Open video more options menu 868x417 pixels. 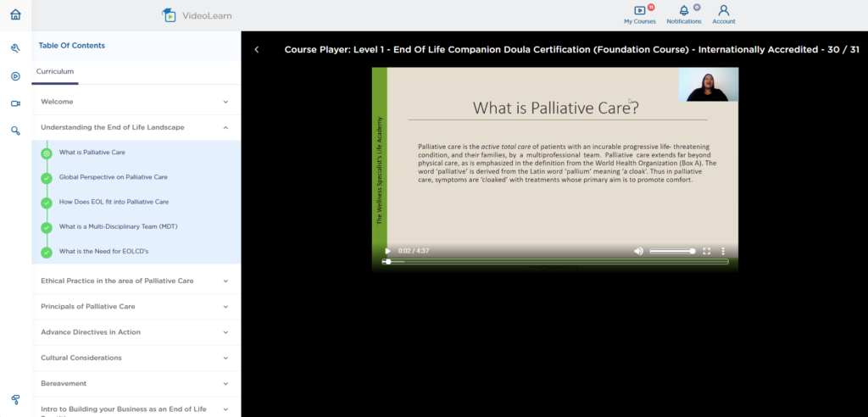pyautogui.click(x=723, y=251)
